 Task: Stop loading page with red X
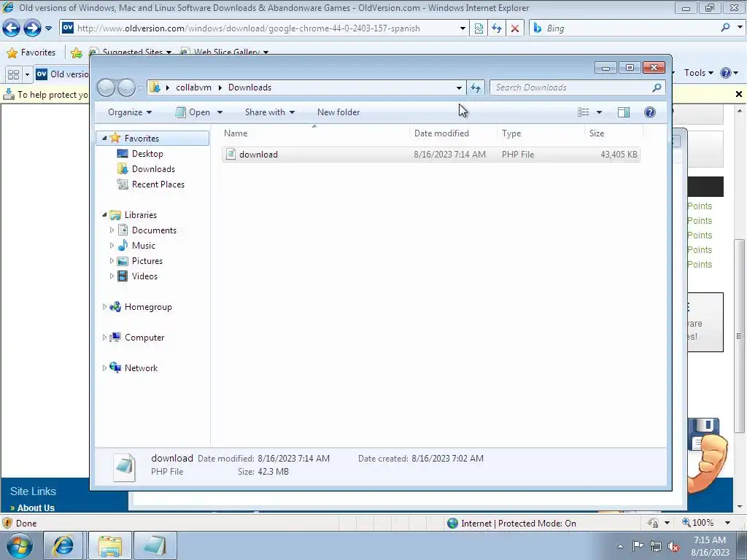click(x=515, y=28)
